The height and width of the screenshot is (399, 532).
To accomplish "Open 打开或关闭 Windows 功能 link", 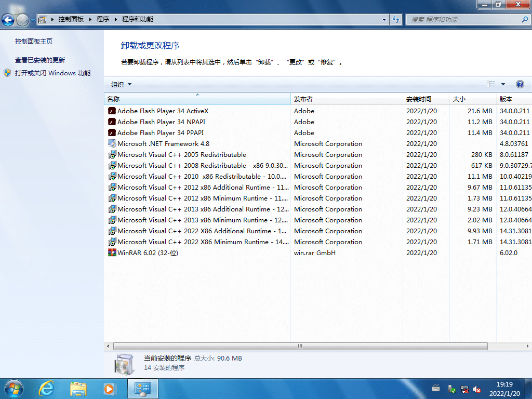I will coord(52,73).
